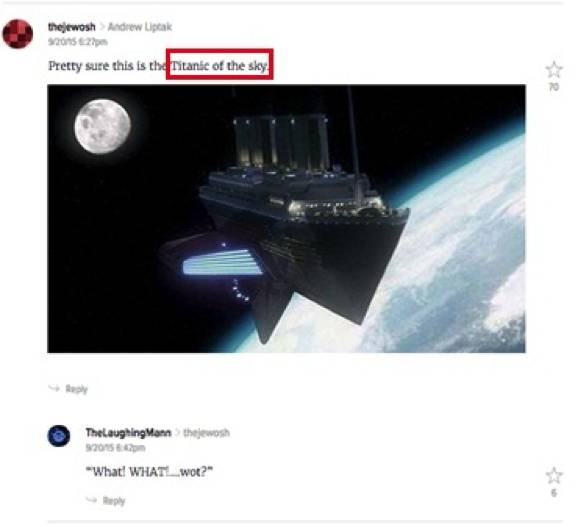The image size is (588, 527).
Task: Click the "Pretty sure this is the" text
Action: point(107,66)
